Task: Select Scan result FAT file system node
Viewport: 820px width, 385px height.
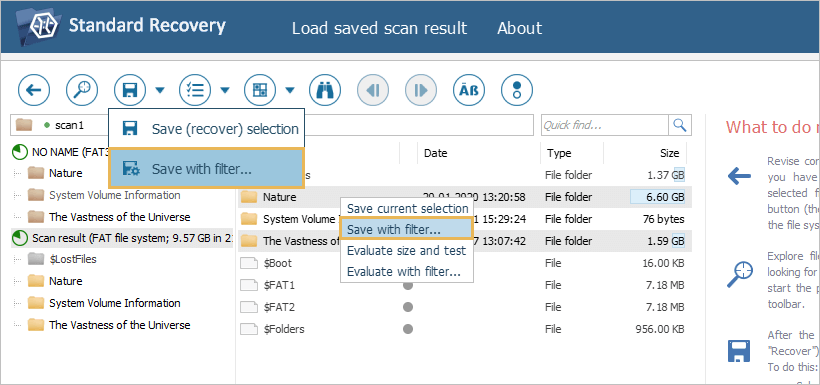Action: pyautogui.click(x=122, y=238)
